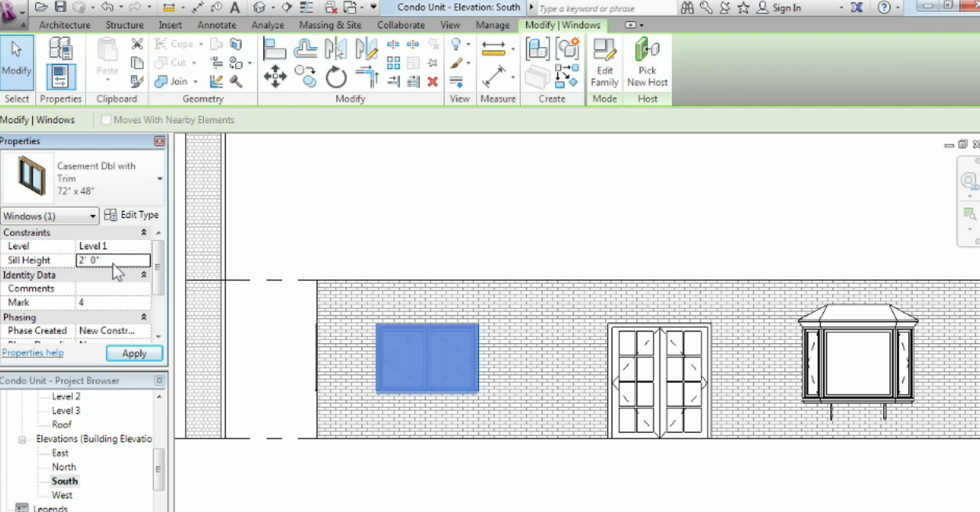Open the Type Properties icon
Screen dimensions: 980x512
60,49
